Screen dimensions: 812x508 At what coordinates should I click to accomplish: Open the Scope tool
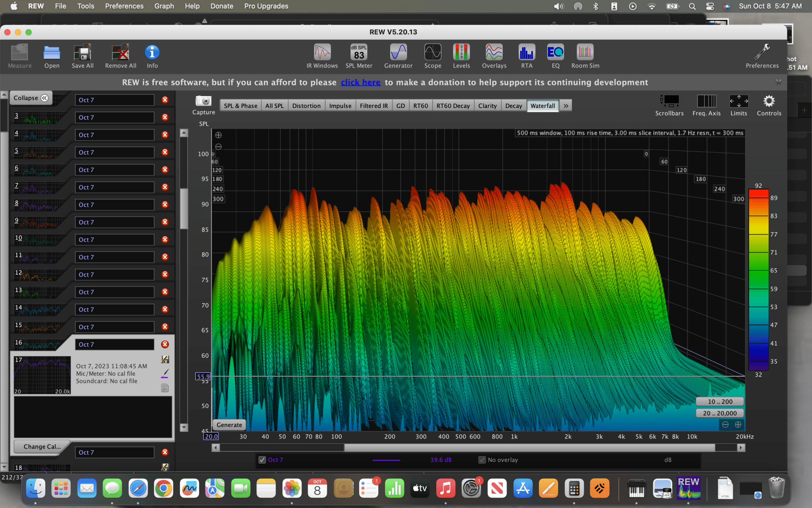[x=433, y=56]
